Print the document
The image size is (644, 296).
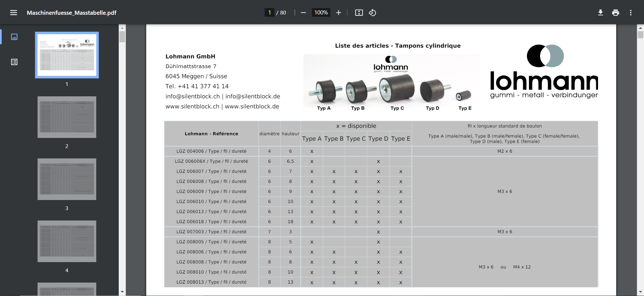click(615, 13)
